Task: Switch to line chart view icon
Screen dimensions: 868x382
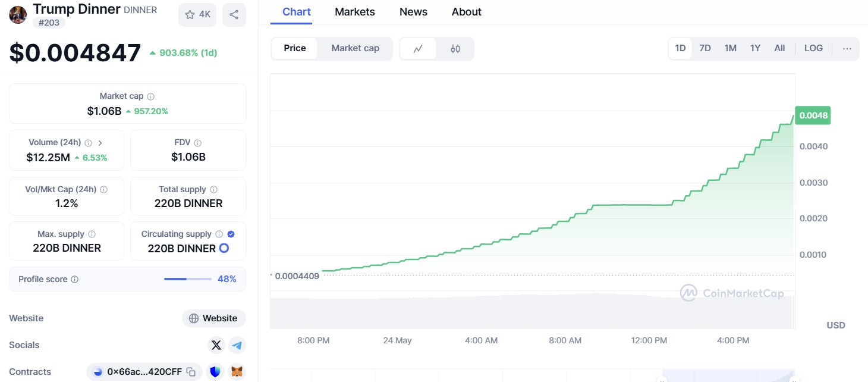Action: [418, 49]
